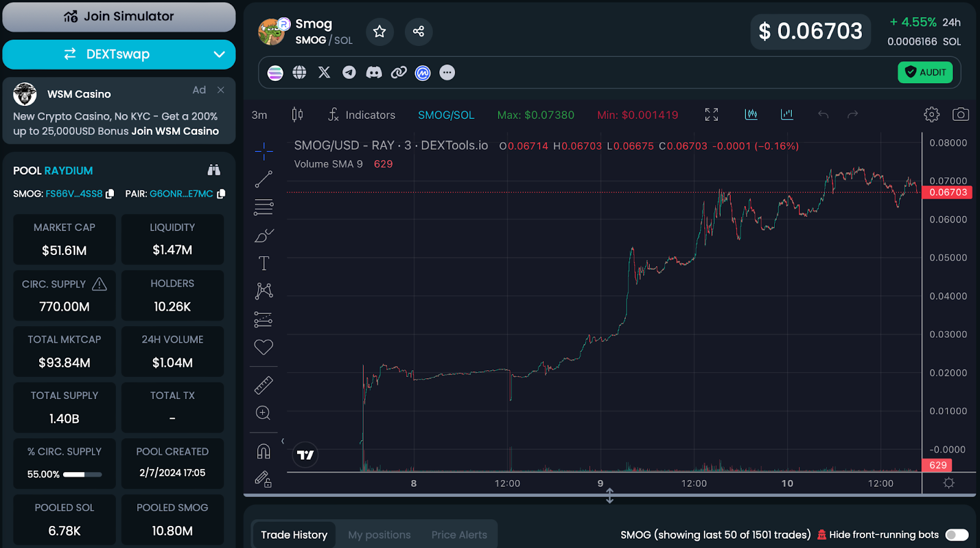Change the candlestick chart style
The height and width of the screenshot is (548, 980).
tap(297, 115)
